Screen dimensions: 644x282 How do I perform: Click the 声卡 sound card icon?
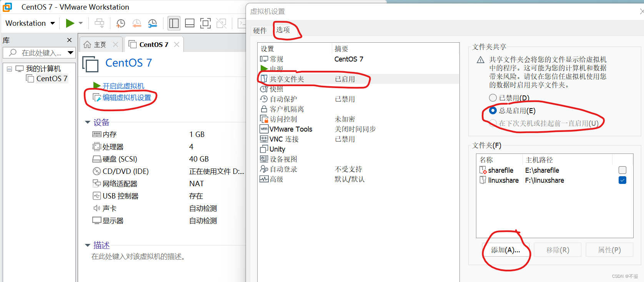click(97, 208)
